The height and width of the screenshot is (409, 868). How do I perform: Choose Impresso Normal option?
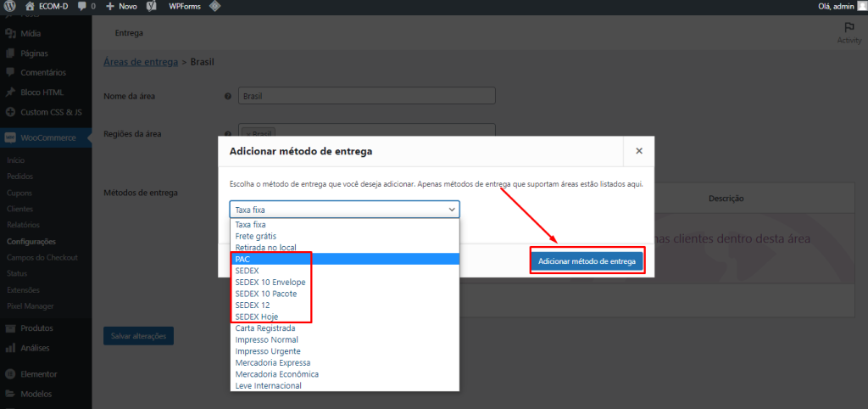coord(344,339)
